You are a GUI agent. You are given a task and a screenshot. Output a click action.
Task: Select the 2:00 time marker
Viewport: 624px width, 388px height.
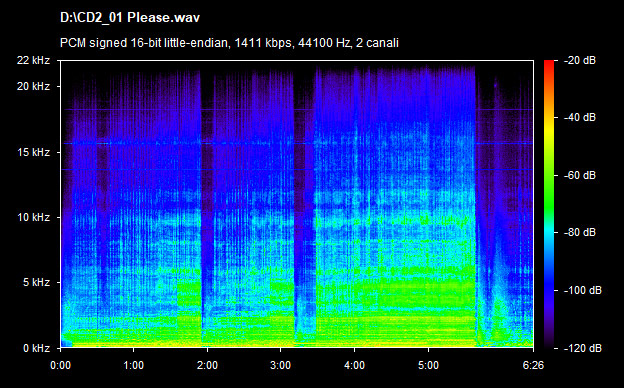pos(207,365)
